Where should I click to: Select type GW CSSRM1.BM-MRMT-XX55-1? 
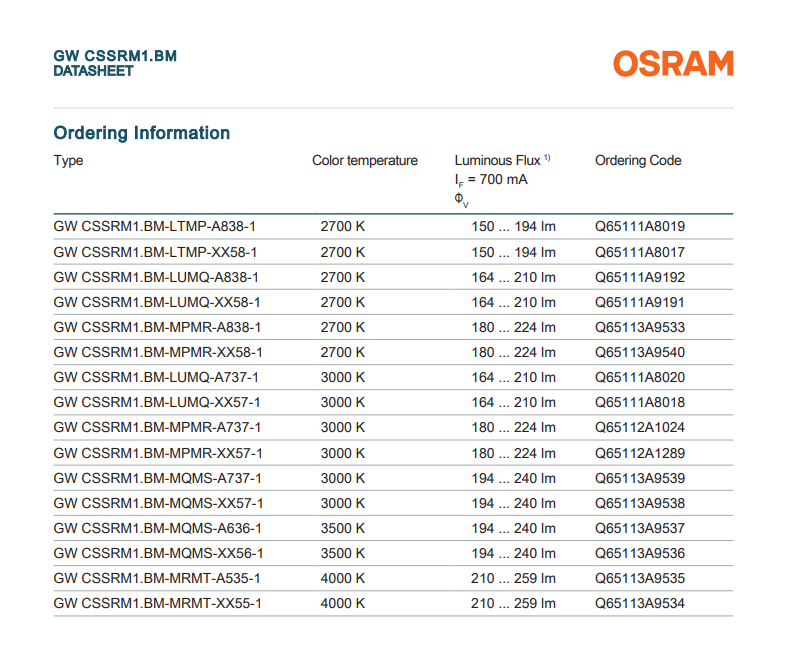click(157, 604)
